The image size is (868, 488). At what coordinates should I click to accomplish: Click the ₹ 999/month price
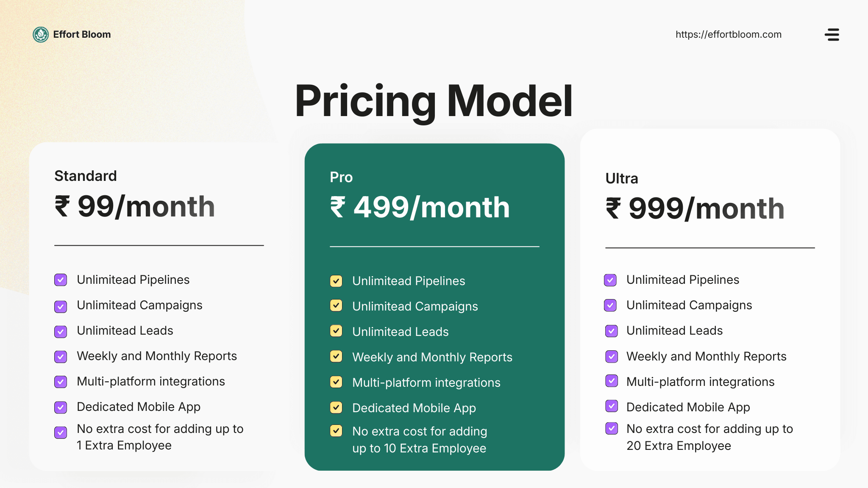[695, 209]
